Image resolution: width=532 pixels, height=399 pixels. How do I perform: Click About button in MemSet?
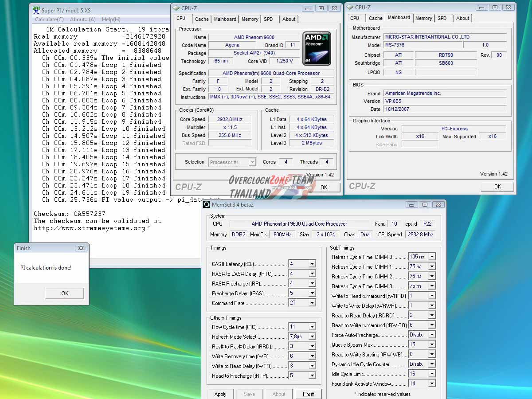[x=279, y=394]
